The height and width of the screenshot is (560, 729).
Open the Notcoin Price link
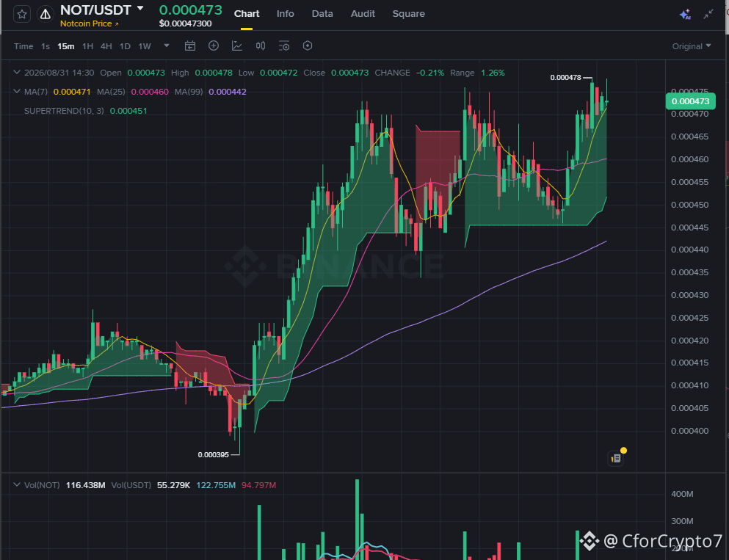(x=89, y=23)
